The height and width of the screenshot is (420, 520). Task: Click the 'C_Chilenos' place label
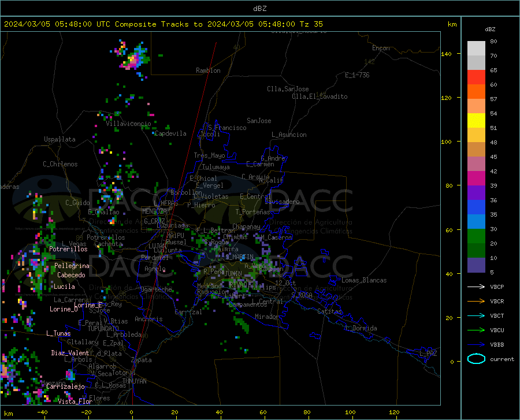tap(60, 164)
